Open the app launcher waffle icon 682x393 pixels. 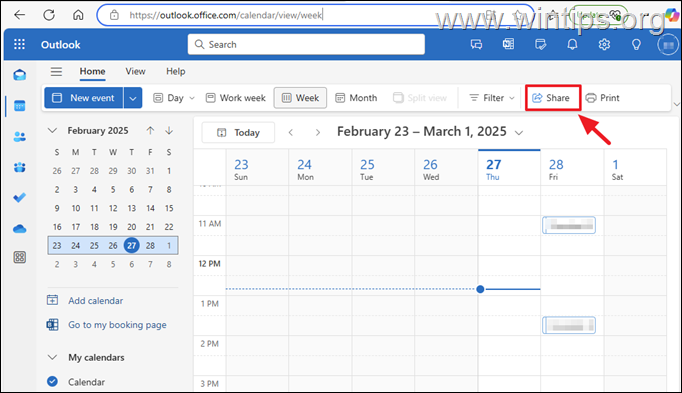(x=19, y=44)
